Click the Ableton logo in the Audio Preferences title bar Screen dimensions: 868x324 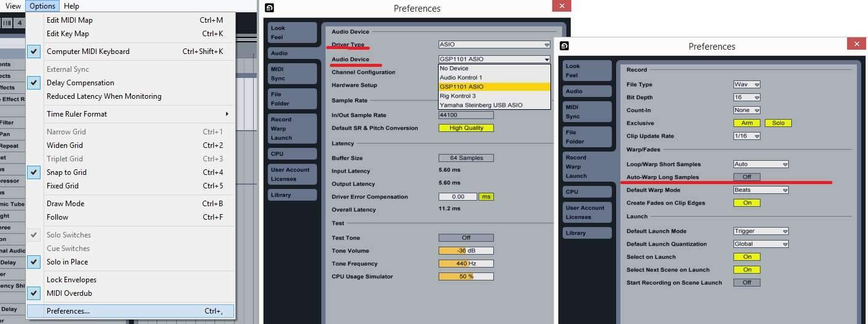click(269, 8)
